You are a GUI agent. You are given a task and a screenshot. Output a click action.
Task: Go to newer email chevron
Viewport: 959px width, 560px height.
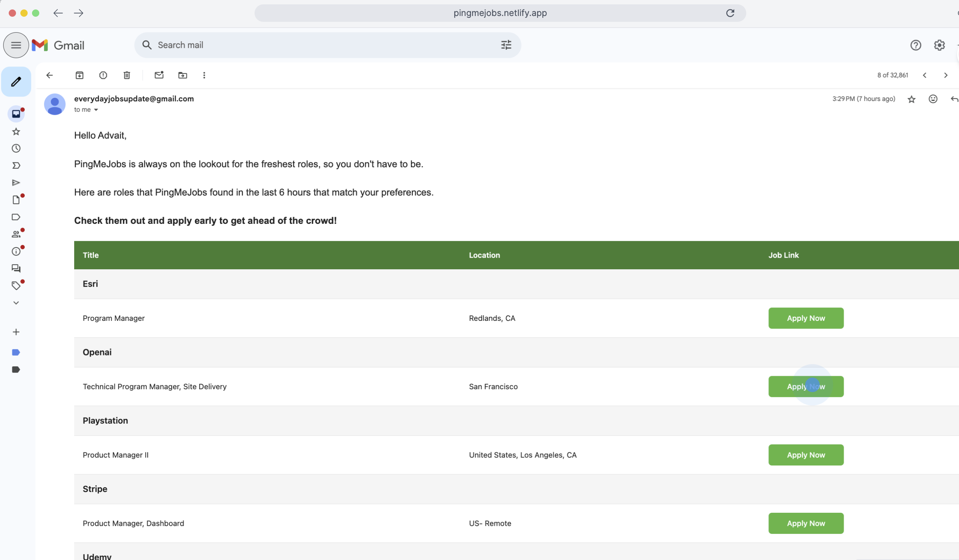(x=924, y=75)
